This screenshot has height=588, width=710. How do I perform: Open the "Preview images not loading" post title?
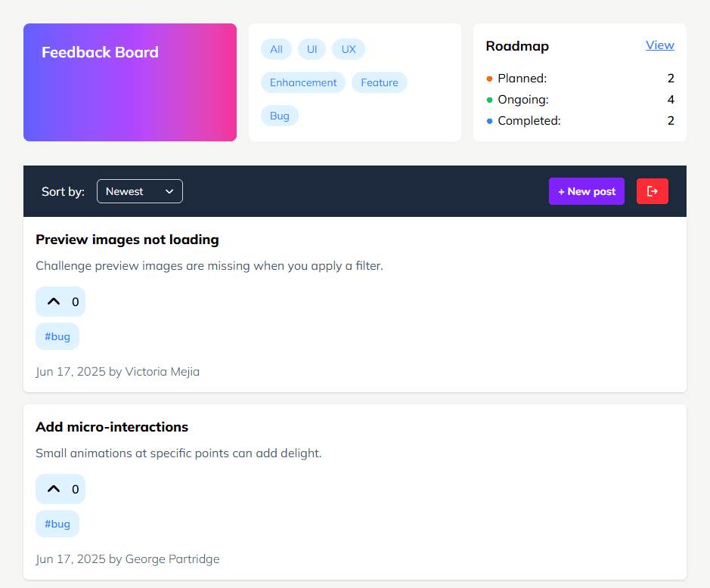coord(127,240)
